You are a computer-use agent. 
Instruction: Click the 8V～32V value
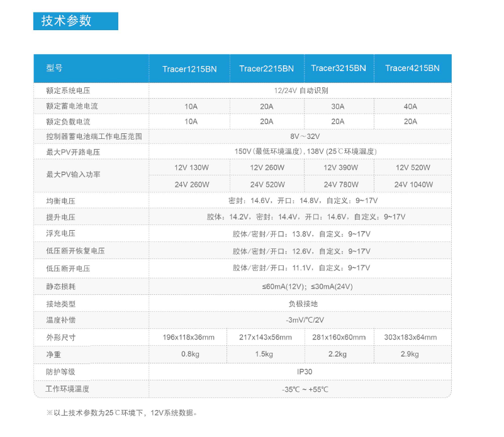click(x=305, y=136)
